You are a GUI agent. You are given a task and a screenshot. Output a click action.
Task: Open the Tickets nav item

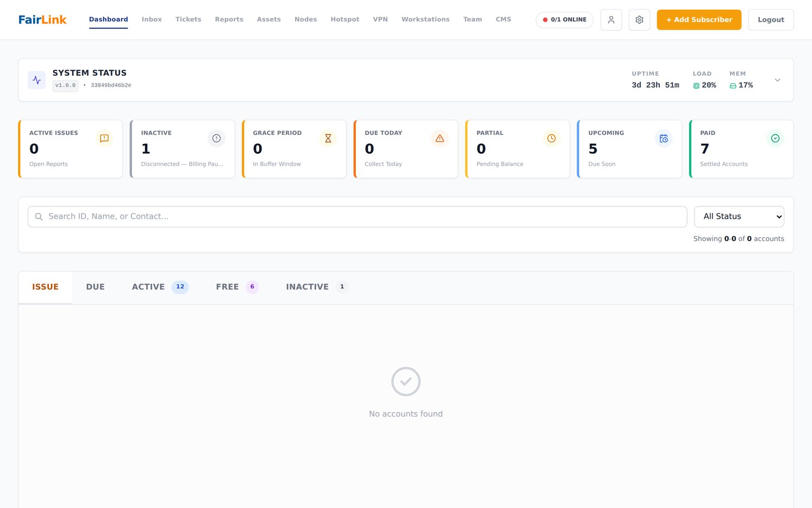(x=188, y=19)
